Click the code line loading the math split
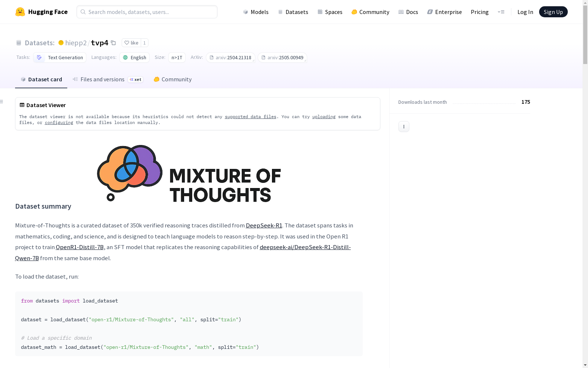Viewport: 588px width, 368px height. point(140,347)
